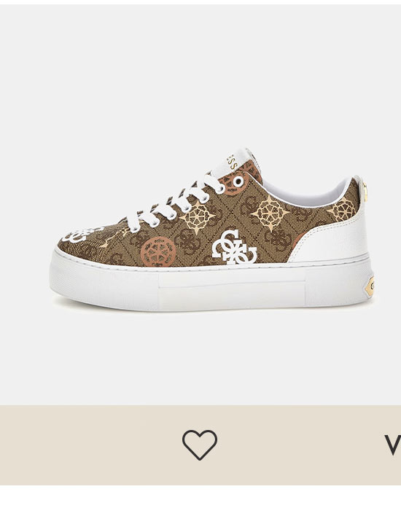
Task: Click the gold flower in middle of side
Action: pos(270,213)
